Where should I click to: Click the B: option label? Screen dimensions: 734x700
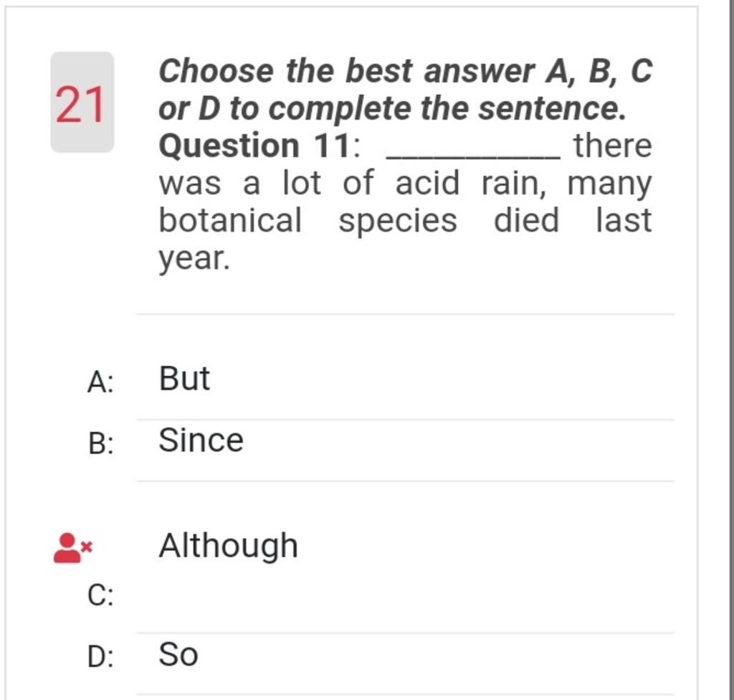(100, 443)
